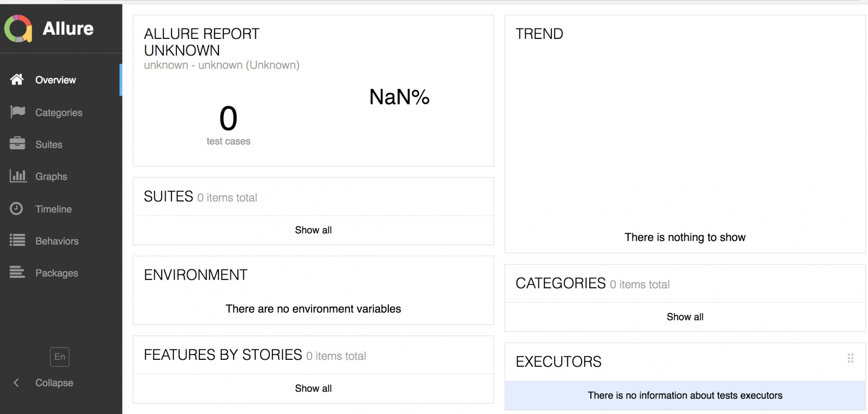Click the Allure logo icon

(x=18, y=28)
